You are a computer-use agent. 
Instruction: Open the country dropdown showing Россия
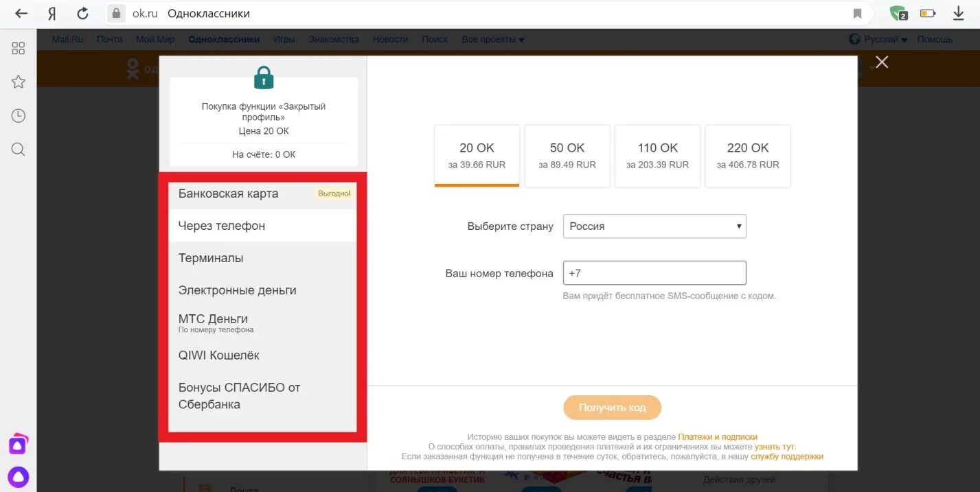tap(654, 226)
